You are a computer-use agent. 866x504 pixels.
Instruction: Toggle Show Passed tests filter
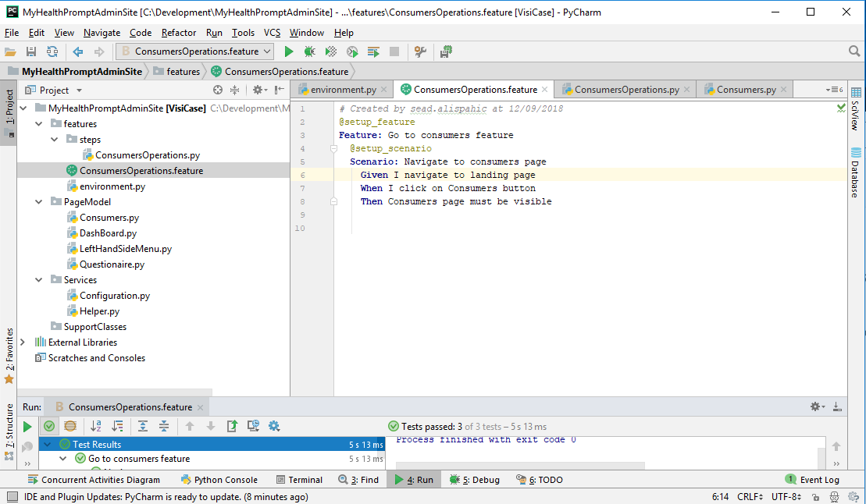point(48,426)
